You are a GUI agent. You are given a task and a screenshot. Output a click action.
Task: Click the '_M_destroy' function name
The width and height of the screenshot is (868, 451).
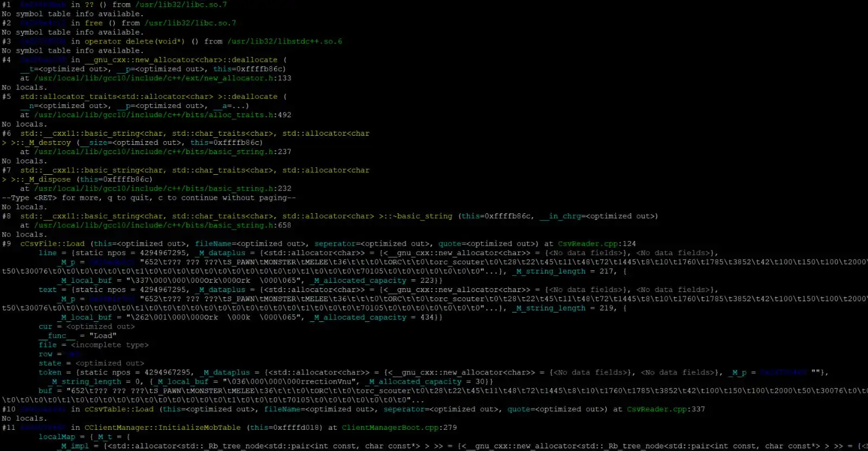pos(48,143)
